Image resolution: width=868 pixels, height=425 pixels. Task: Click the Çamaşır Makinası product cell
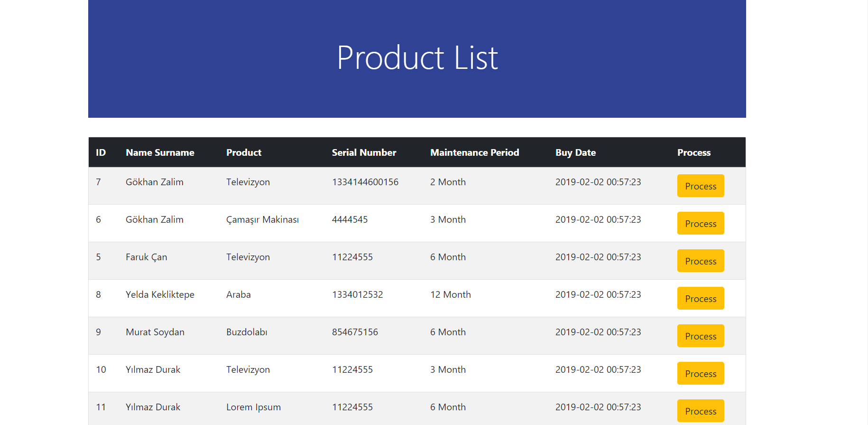[x=263, y=219]
